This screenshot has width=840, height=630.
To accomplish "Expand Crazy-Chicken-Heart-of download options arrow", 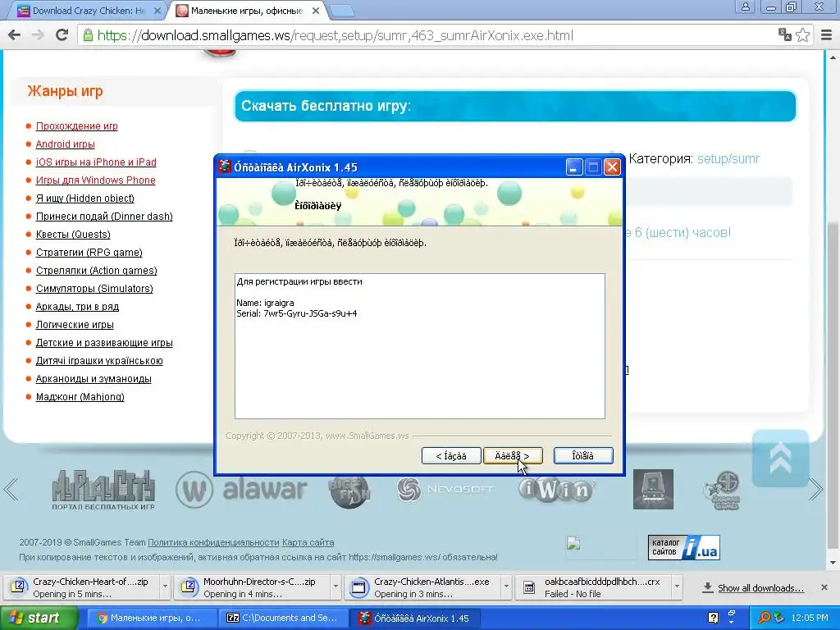I will click(165, 587).
